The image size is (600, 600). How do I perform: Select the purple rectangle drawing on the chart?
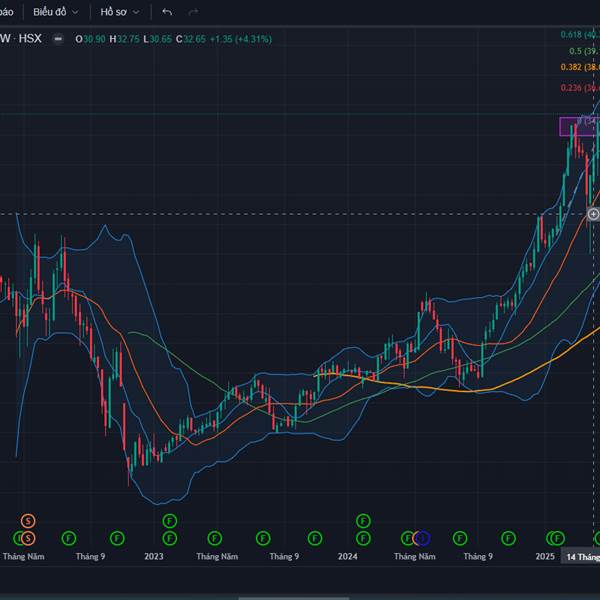(x=579, y=127)
